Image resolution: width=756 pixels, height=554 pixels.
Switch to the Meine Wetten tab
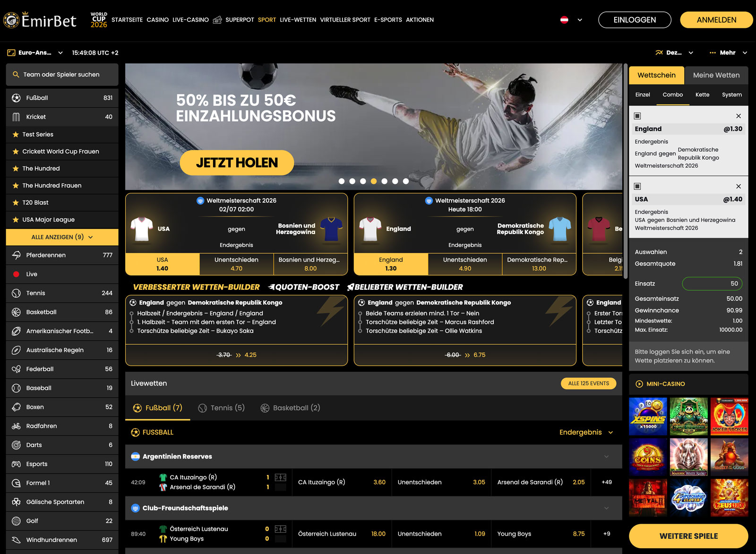coord(716,75)
